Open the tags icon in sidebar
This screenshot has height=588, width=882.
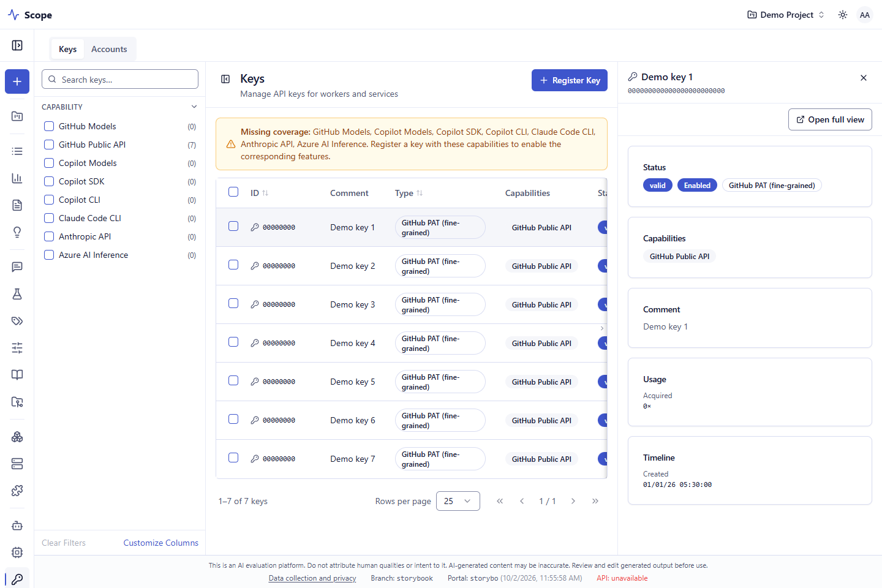pyautogui.click(x=17, y=321)
